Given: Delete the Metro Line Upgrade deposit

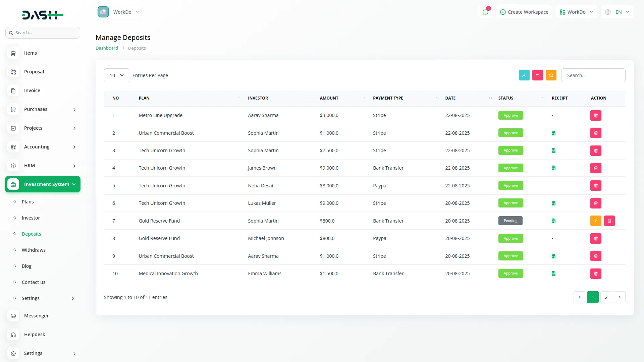Looking at the screenshot, I should click(596, 115).
